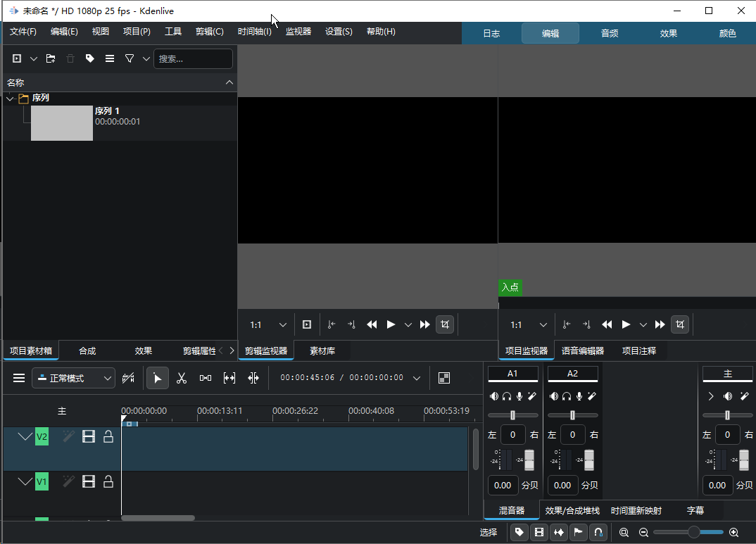Click the create folder icon in bin
756x544 pixels.
51,59
